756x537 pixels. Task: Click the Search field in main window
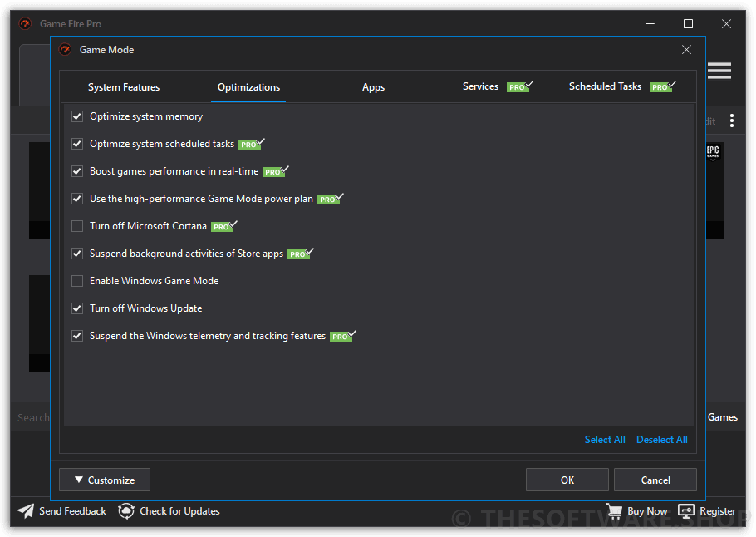tap(32, 417)
